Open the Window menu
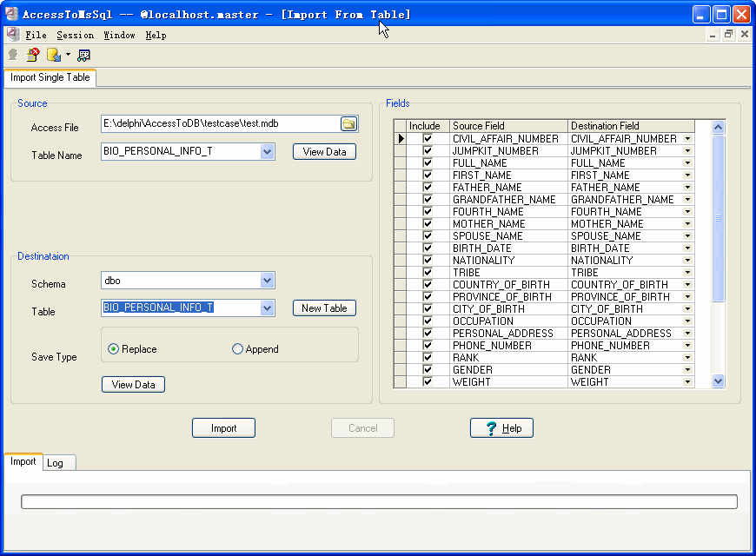 click(119, 36)
